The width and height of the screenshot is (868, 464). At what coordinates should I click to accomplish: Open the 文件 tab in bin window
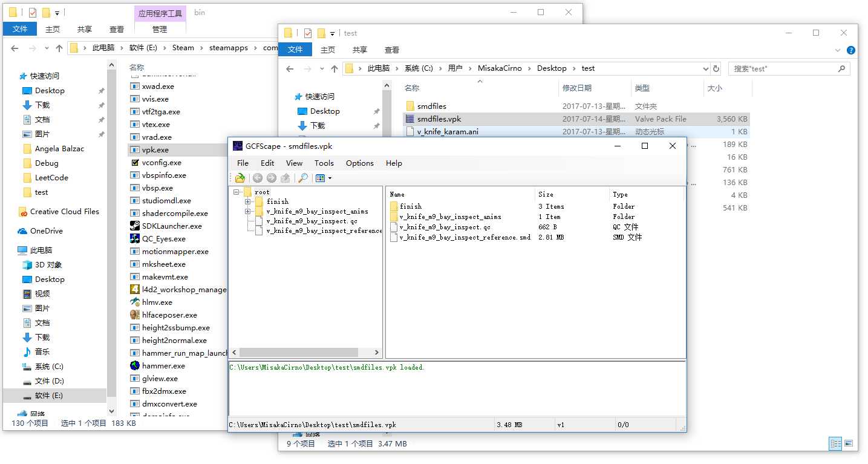(20, 29)
